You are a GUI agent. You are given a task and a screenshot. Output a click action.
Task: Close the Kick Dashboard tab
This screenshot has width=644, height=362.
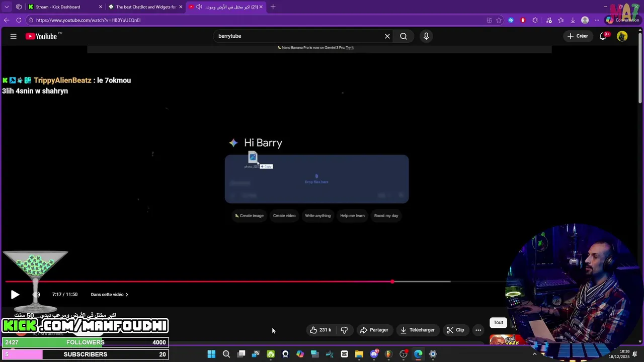click(100, 7)
